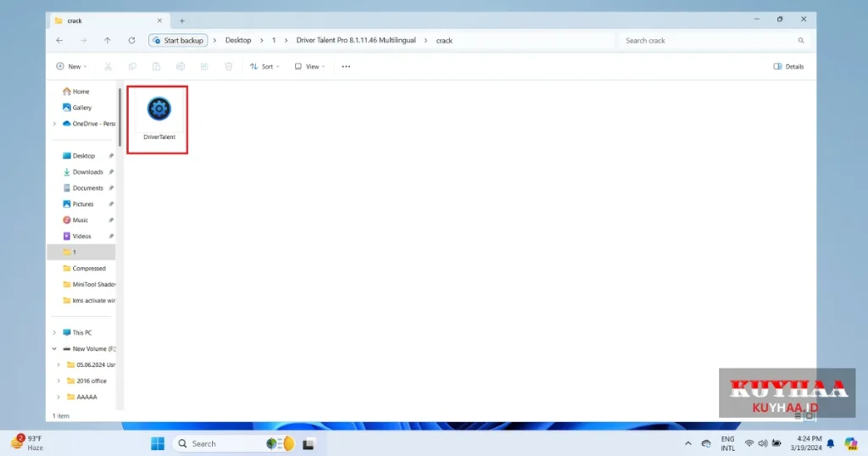The image size is (868, 456).
Task: Add a new File Explorer tab
Action: (x=182, y=21)
